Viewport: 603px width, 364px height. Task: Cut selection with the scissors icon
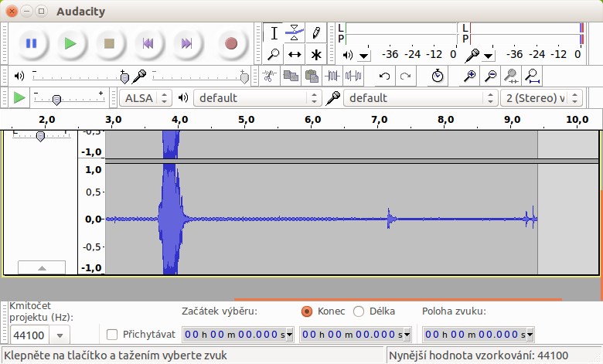[x=269, y=76]
